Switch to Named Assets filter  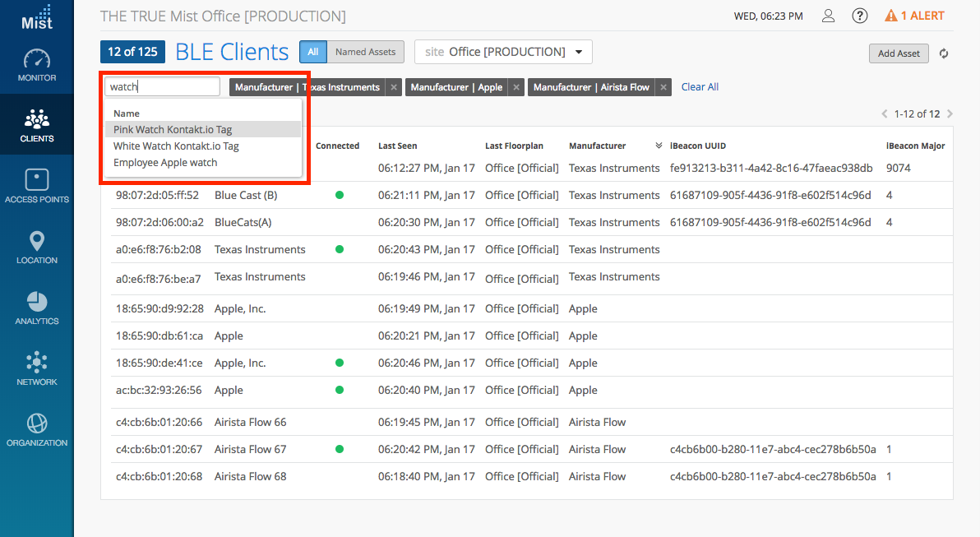[365, 52]
